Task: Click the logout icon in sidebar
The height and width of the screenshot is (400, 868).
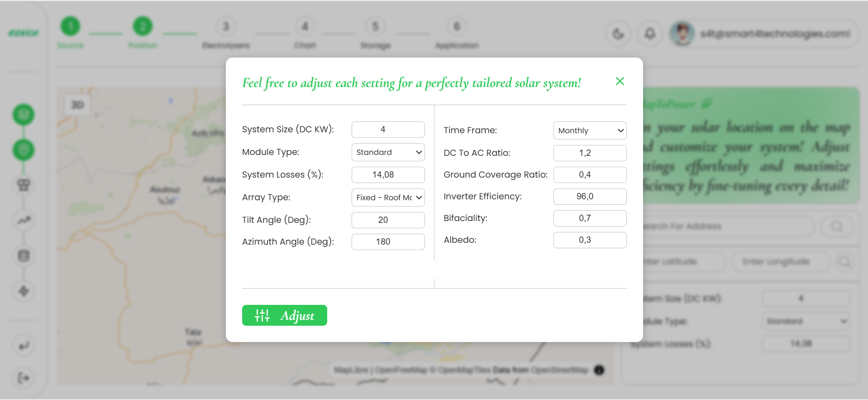Action: tap(24, 378)
